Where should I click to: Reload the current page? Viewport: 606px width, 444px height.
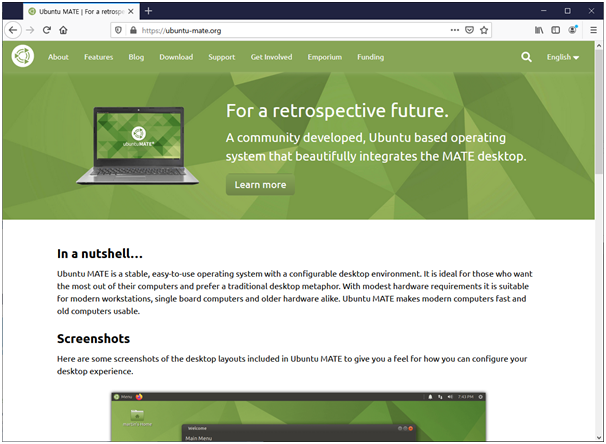(46, 30)
